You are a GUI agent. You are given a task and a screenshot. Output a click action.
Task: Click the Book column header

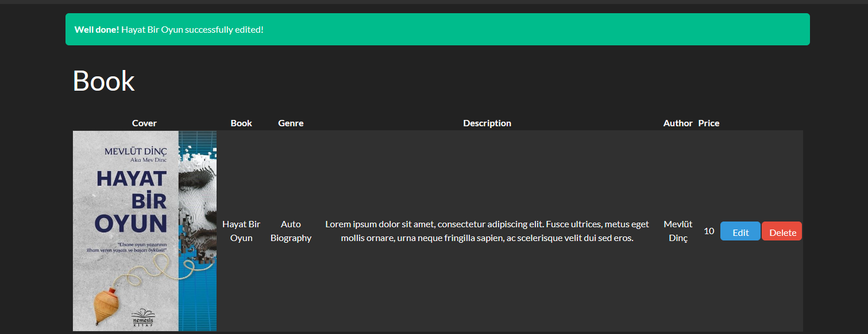(x=241, y=123)
